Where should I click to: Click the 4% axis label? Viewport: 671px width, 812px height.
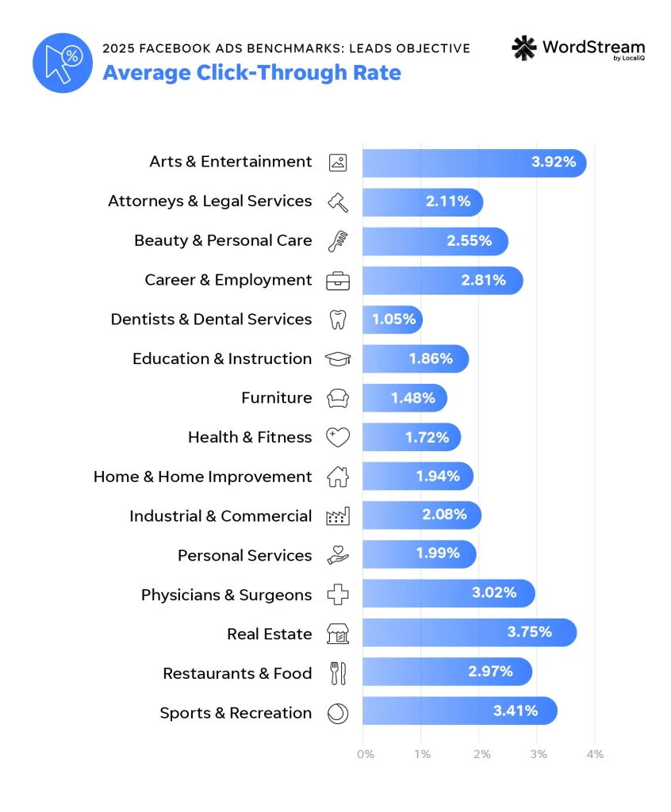595,754
